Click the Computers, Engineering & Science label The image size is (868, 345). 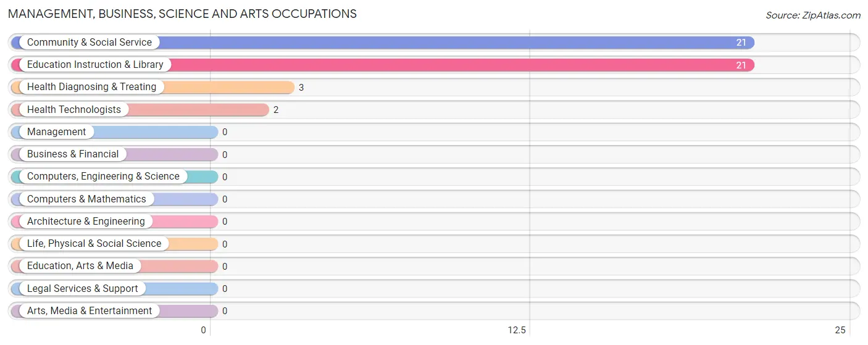click(103, 177)
